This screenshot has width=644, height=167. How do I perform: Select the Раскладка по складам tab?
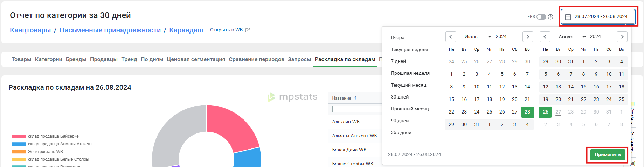[x=345, y=59]
